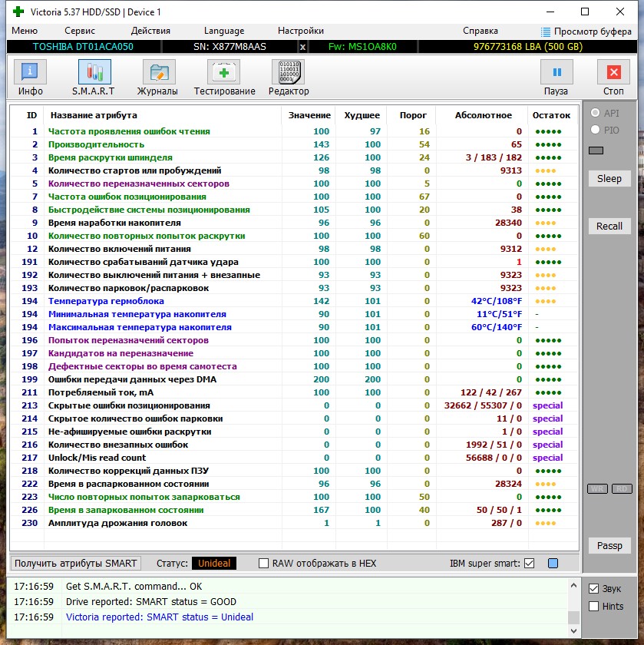Click the Пауза pause icon
644x645 pixels.
point(556,72)
